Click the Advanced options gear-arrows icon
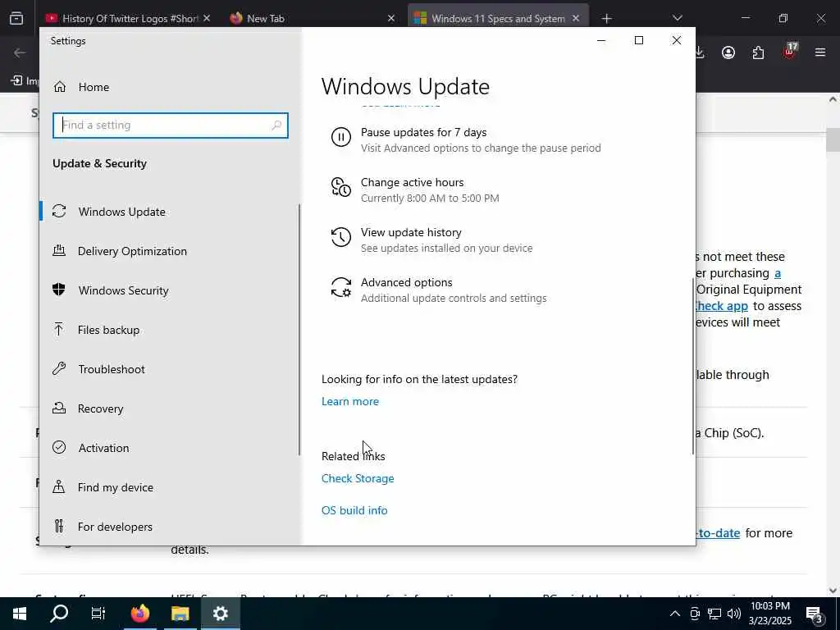 point(341,287)
